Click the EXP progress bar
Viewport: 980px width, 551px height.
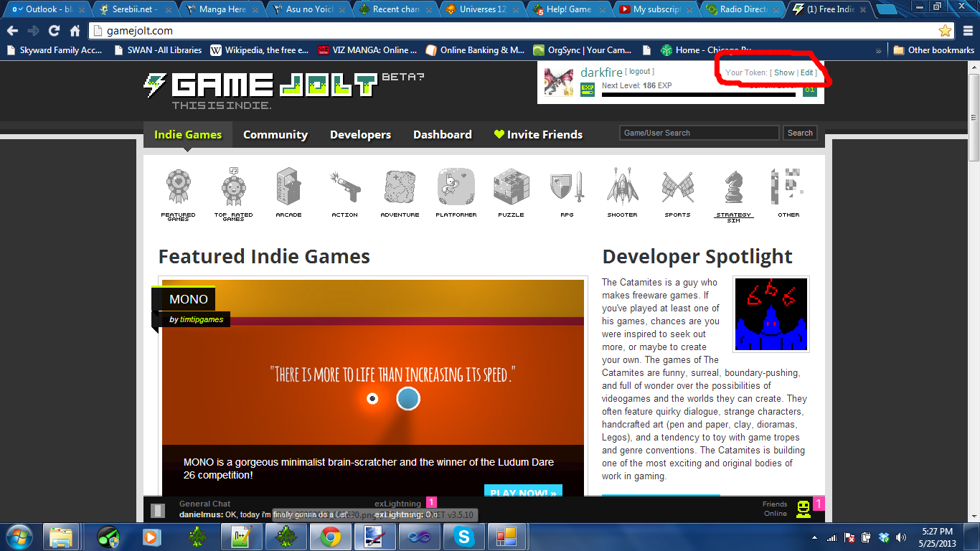pyautogui.click(x=699, y=94)
